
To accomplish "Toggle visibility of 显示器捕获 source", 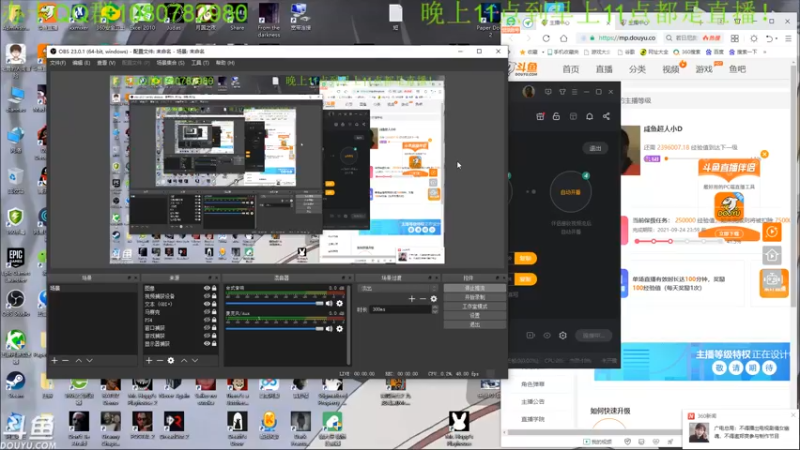I will tap(207, 344).
